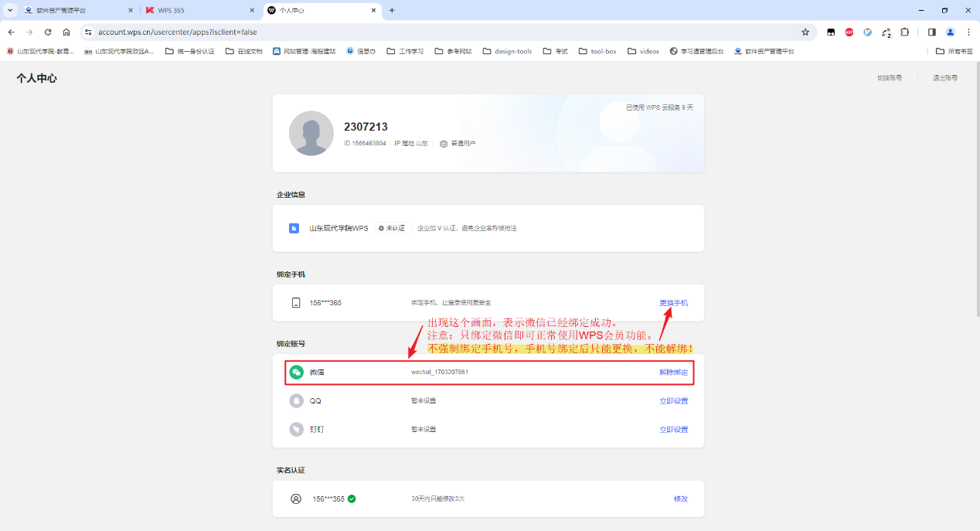Screen dimensions: 980x531
Task: Click 修改 in real-name verification
Action: pos(680,499)
